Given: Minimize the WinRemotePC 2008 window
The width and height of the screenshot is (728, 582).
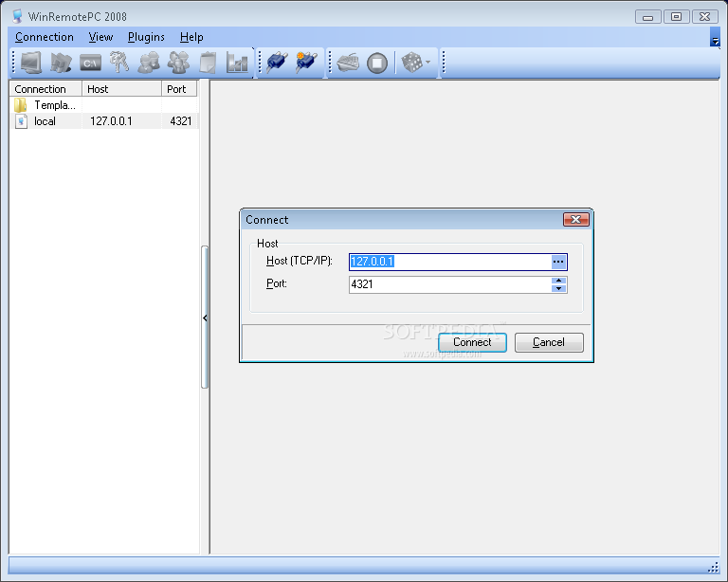Looking at the screenshot, I should click(x=648, y=17).
